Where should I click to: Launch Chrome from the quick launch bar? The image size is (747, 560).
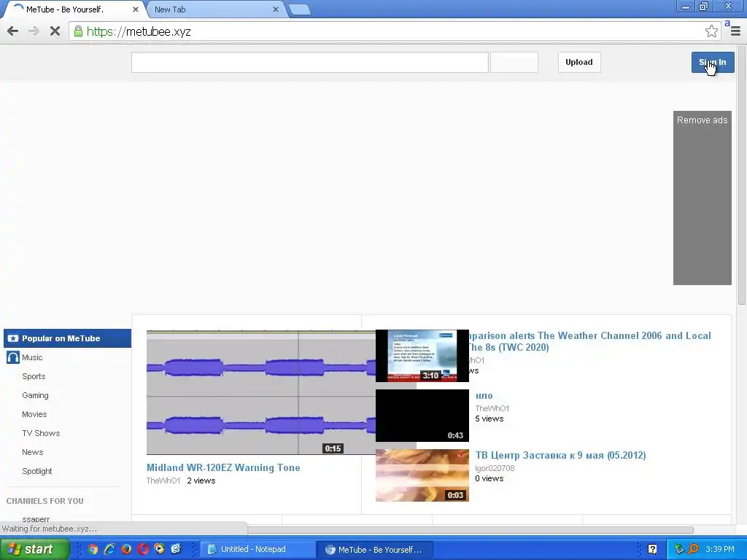[93, 549]
